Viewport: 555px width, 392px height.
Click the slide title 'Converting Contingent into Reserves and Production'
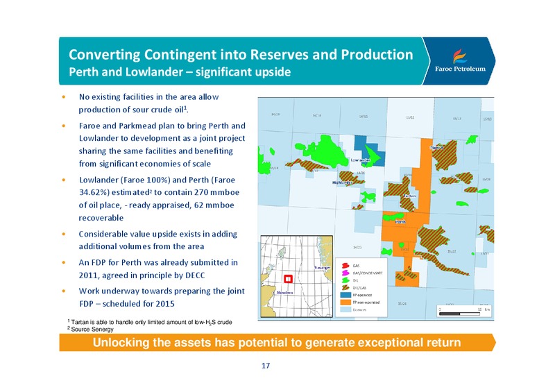click(x=241, y=55)
